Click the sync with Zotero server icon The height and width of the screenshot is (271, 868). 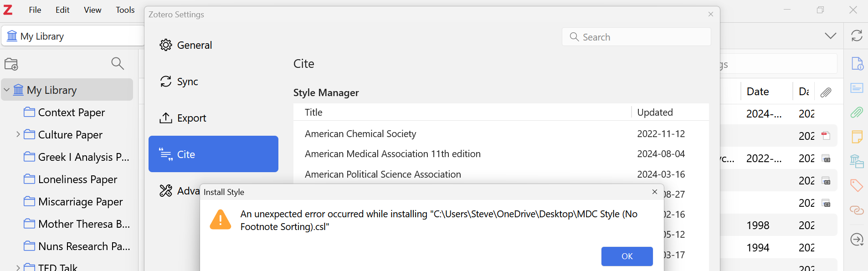[857, 36]
